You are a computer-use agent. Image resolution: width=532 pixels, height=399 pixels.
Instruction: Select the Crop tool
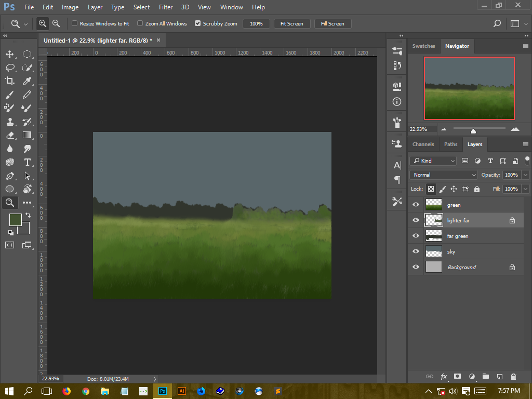tap(9, 81)
